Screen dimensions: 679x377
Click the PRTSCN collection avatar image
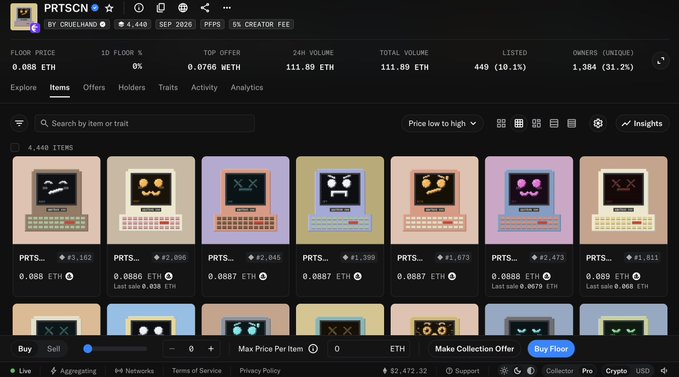click(24, 16)
